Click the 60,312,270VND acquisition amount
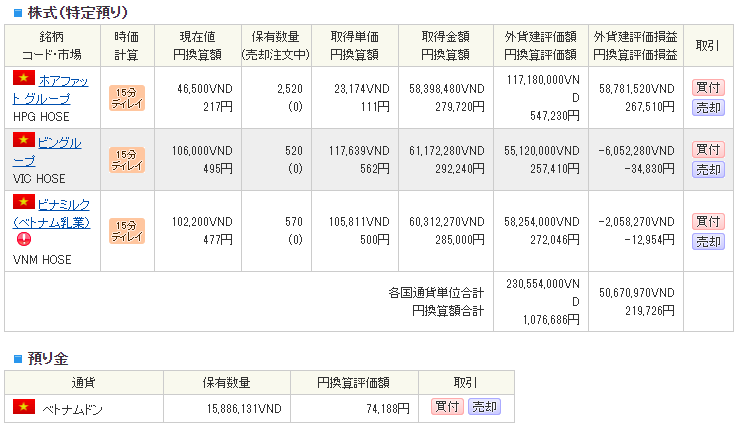 (447, 222)
